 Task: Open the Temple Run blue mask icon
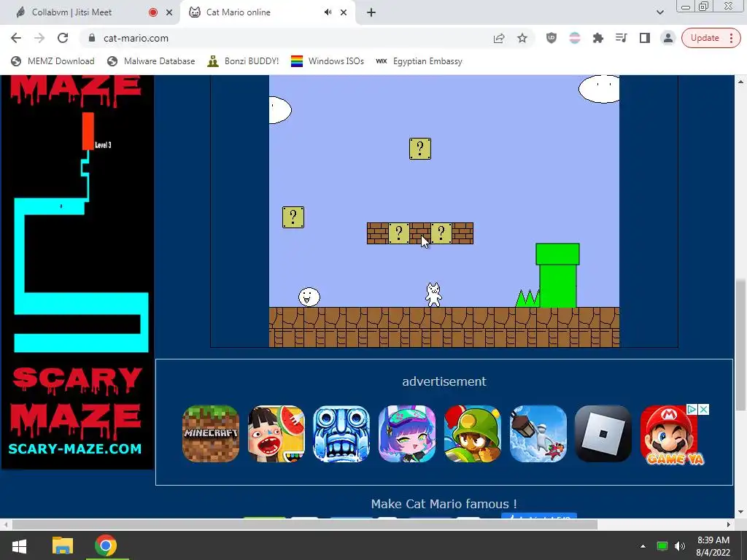pos(341,433)
